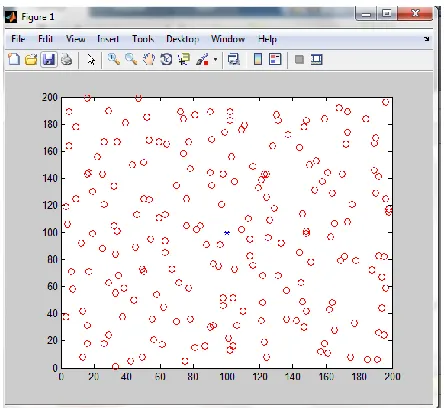Image resolution: width=444 pixels, height=408 pixels.
Task: Save the figure with the floppy icon
Action: (x=49, y=60)
